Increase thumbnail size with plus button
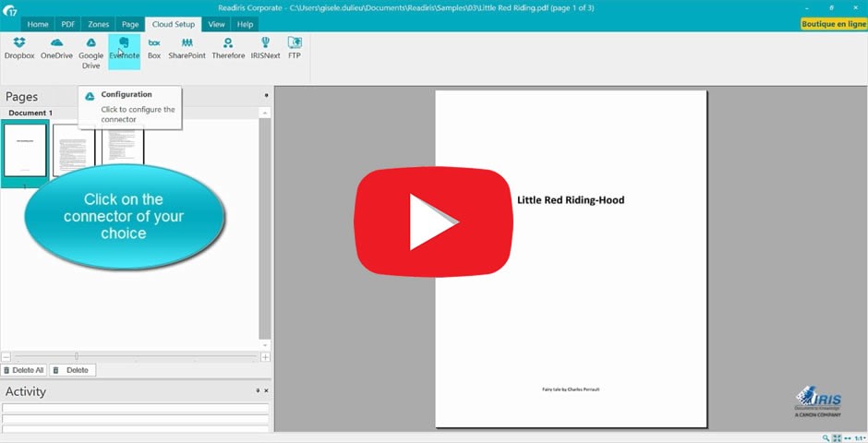 pos(266,357)
